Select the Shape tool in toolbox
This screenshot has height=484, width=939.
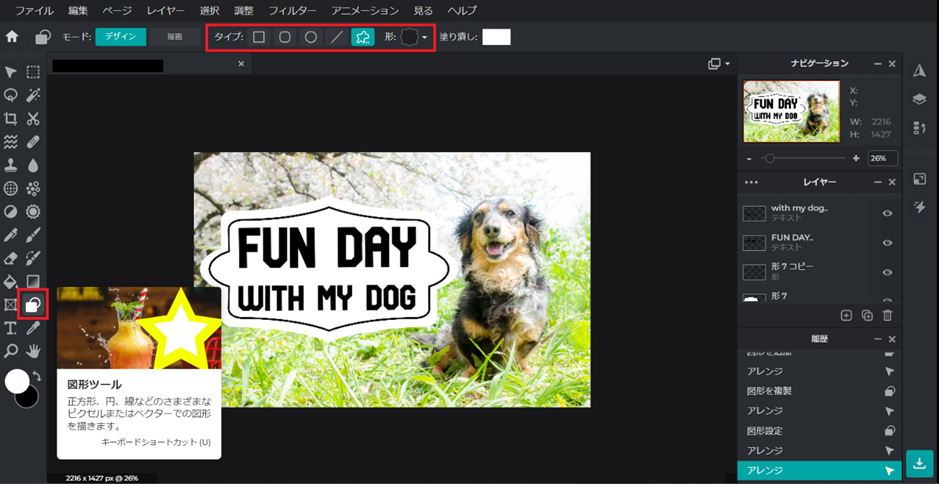tap(33, 304)
